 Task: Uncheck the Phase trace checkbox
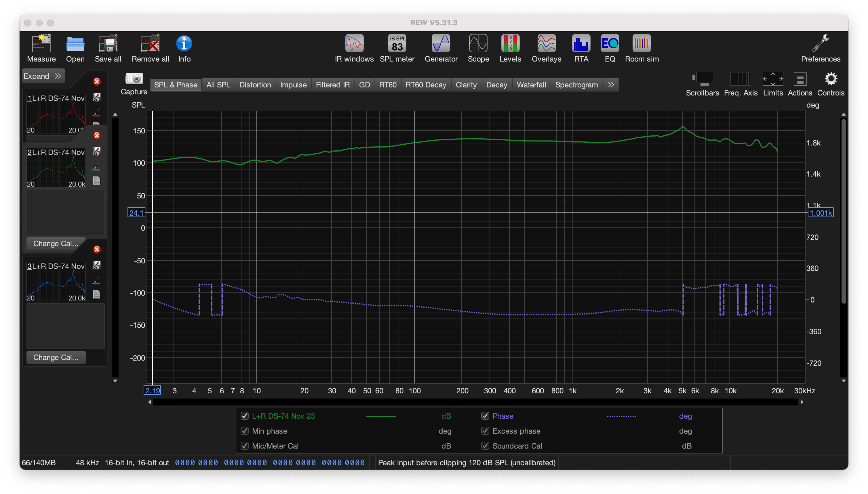[x=485, y=416]
